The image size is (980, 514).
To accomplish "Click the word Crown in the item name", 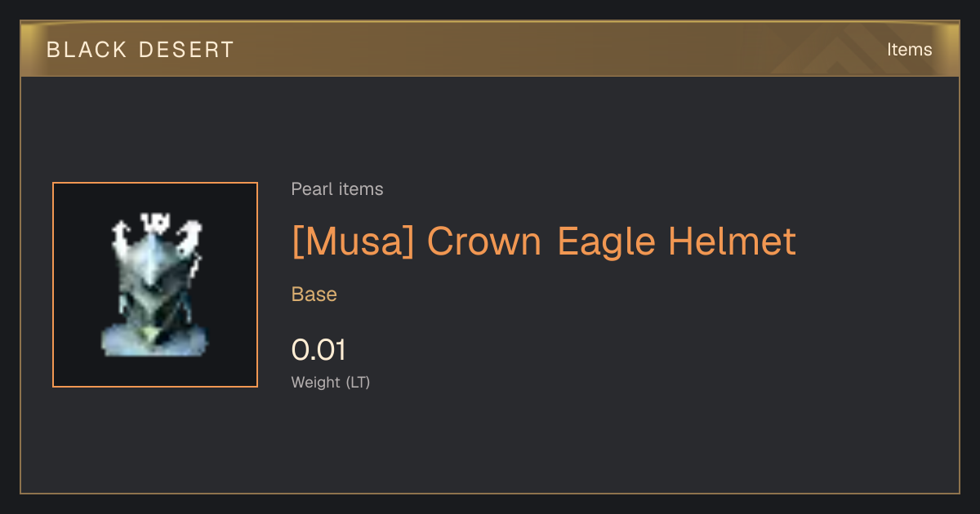I will pyautogui.click(x=484, y=241).
